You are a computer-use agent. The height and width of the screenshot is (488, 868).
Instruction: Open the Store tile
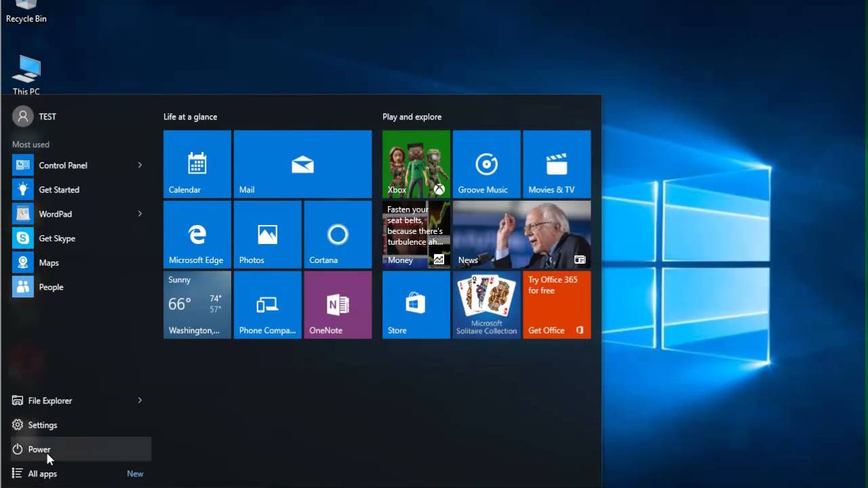tap(416, 305)
